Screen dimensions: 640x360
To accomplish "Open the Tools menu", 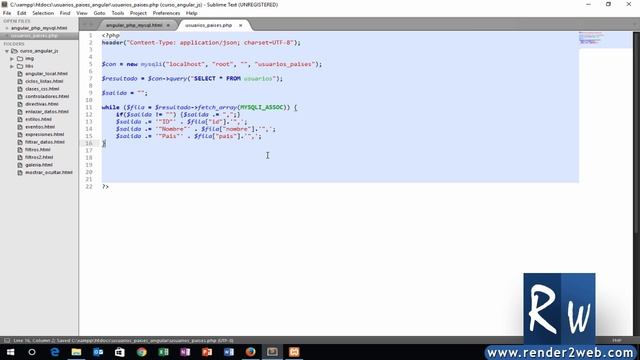I will click(x=118, y=13).
